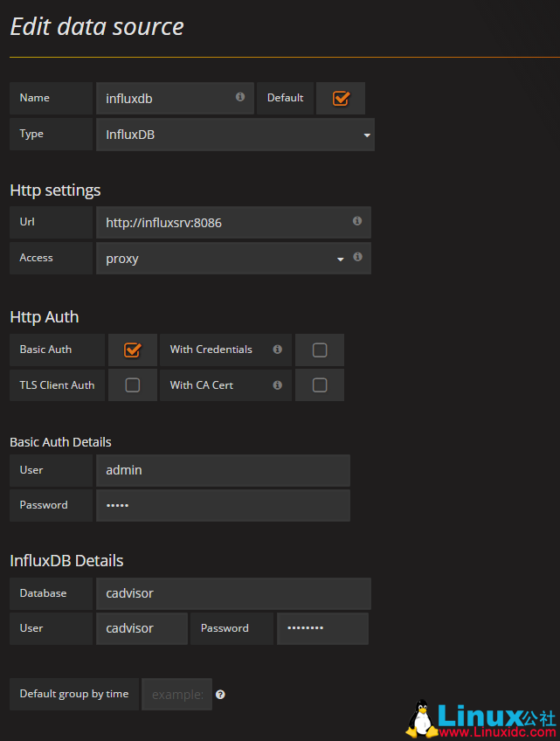This screenshot has height=741, width=560.
Task: Click the info icon in Name field
Action: click(x=240, y=97)
